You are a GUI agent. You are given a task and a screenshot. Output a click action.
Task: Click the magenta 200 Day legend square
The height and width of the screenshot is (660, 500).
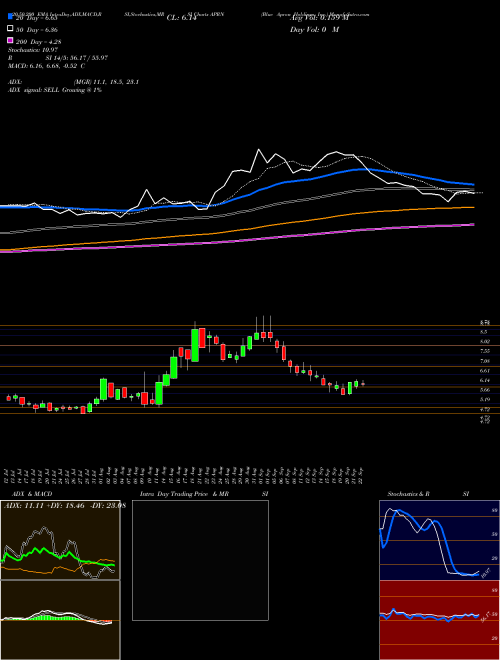(x=10, y=40)
